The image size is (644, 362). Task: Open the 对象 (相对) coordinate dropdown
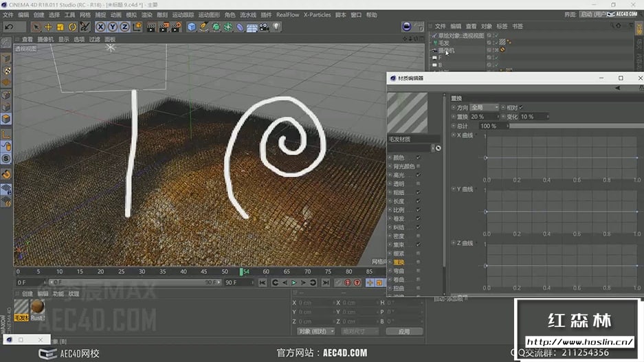(x=315, y=331)
